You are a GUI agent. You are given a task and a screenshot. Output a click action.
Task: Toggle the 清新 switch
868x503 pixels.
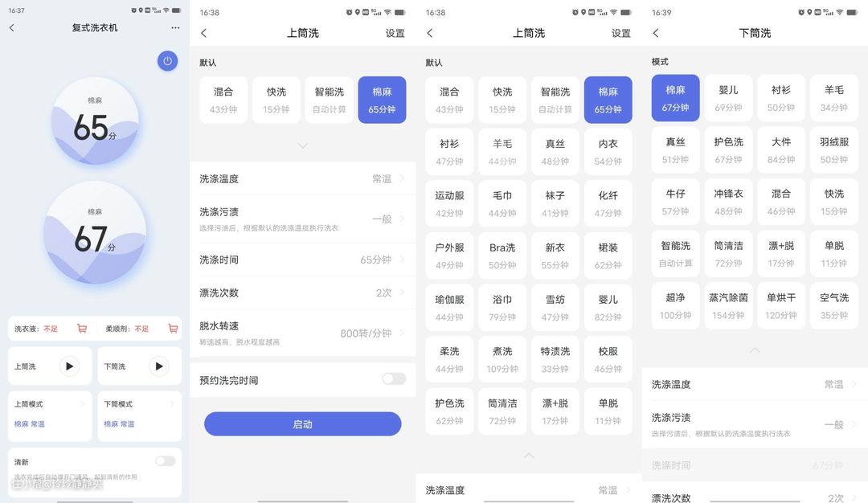click(165, 461)
